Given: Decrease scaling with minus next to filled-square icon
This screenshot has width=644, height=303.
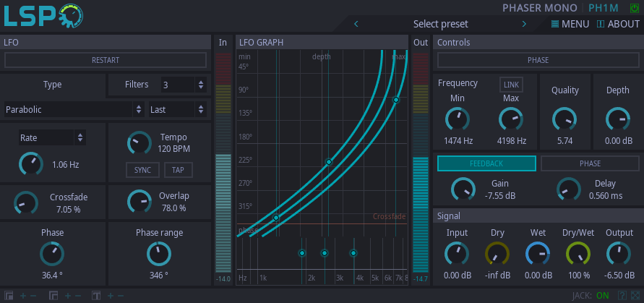Looking at the screenshot, I should (33, 296).
